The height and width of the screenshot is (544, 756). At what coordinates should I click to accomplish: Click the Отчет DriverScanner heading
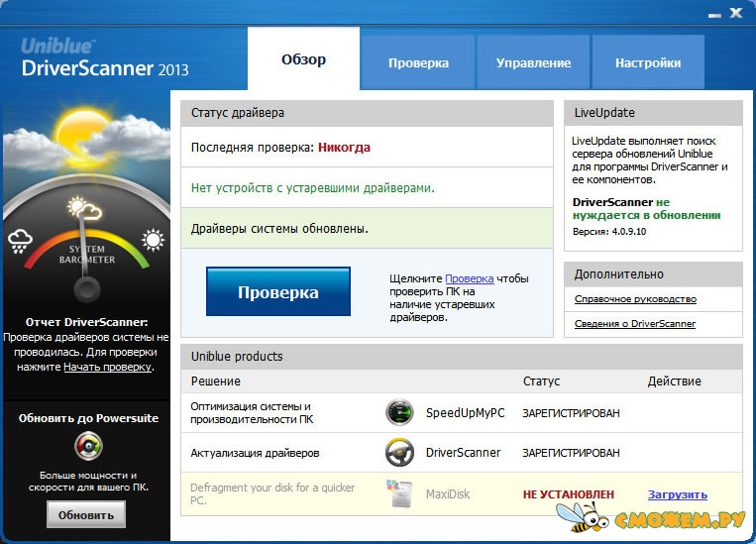[x=87, y=322]
